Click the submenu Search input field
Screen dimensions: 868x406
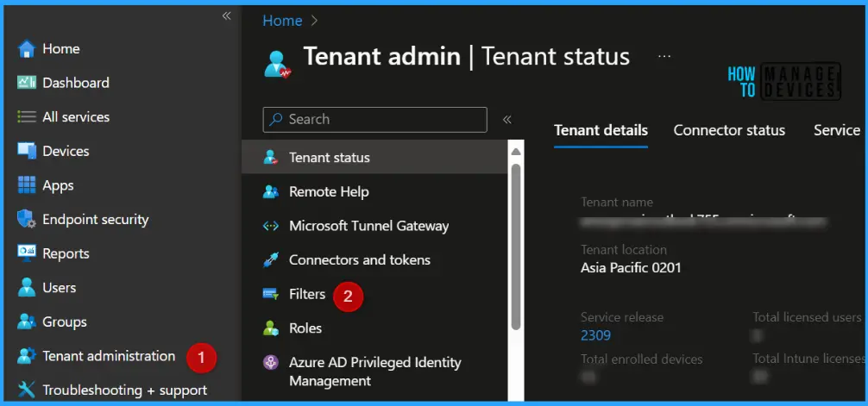pos(374,120)
